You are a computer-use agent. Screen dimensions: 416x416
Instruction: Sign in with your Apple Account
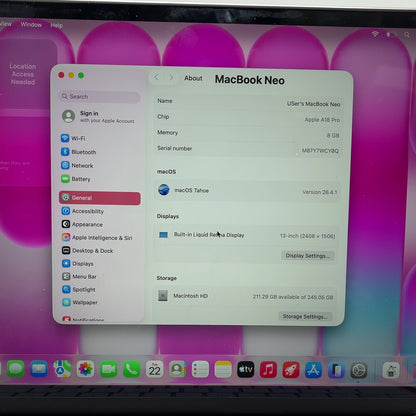click(98, 116)
